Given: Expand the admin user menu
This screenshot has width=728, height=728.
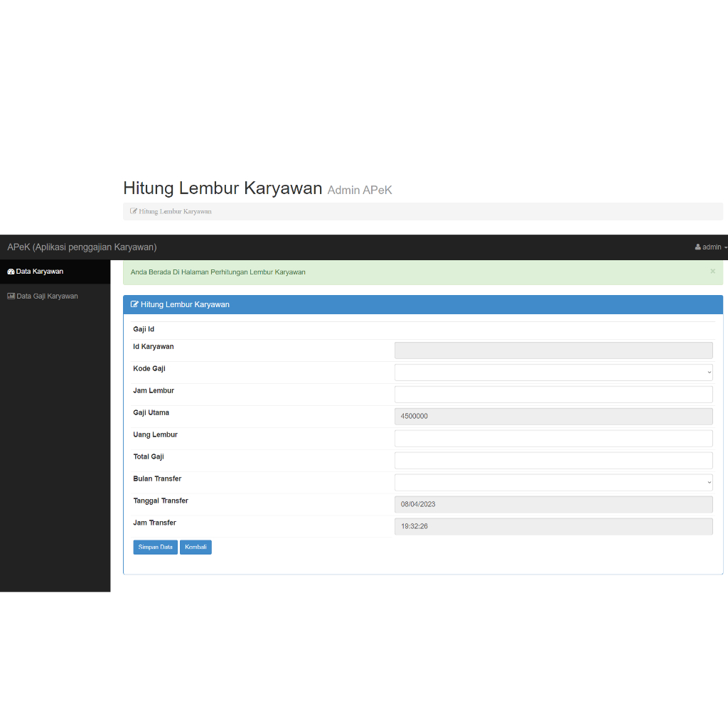Looking at the screenshot, I should (x=712, y=247).
